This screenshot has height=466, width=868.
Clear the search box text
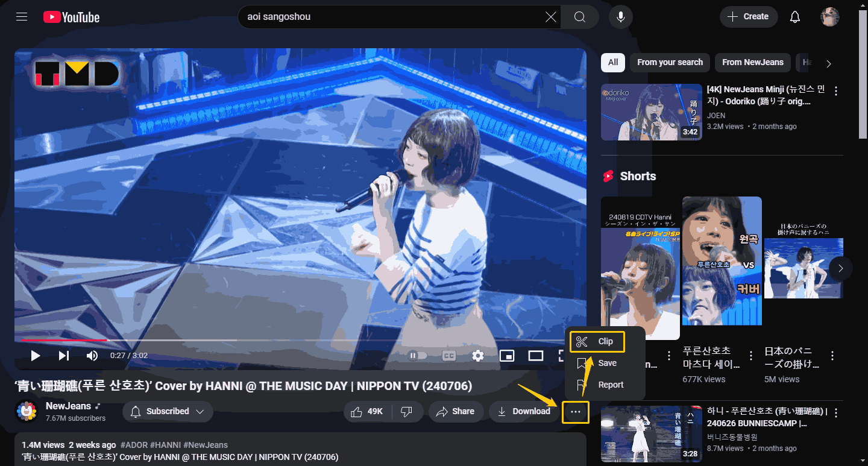pyautogui.click(x=551, y=17)
